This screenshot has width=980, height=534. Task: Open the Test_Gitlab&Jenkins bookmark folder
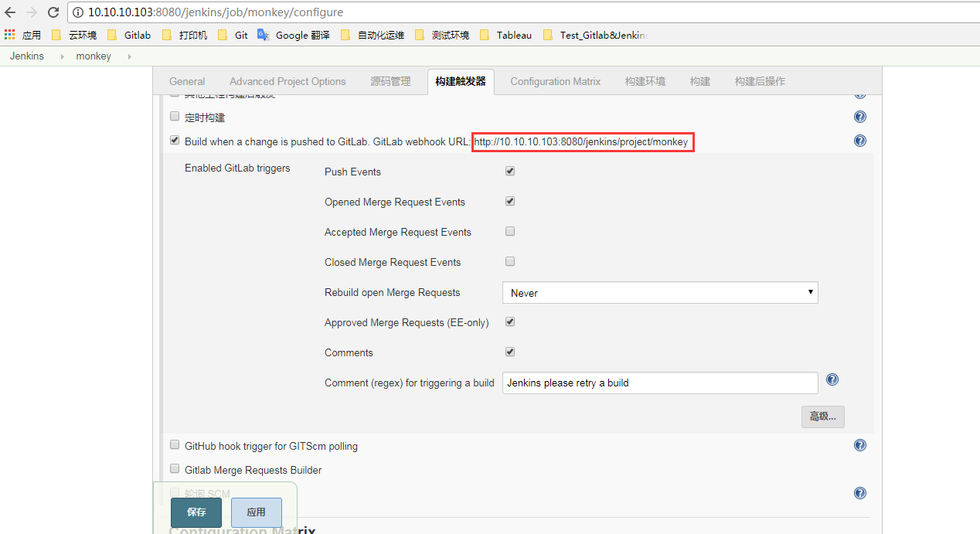coord(596,35)
